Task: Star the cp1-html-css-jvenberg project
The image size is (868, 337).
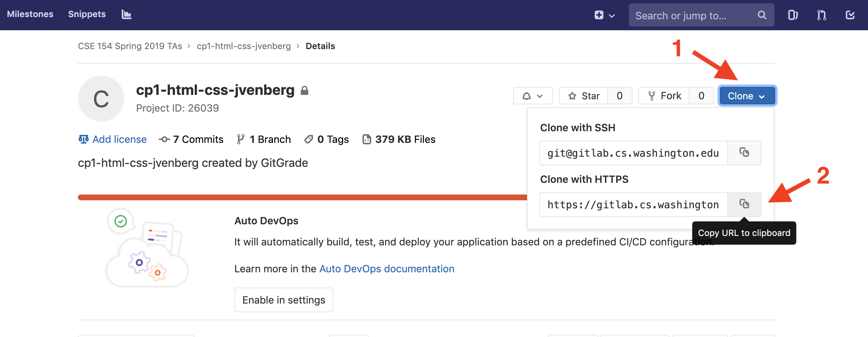Action: [x=584, y=96]
